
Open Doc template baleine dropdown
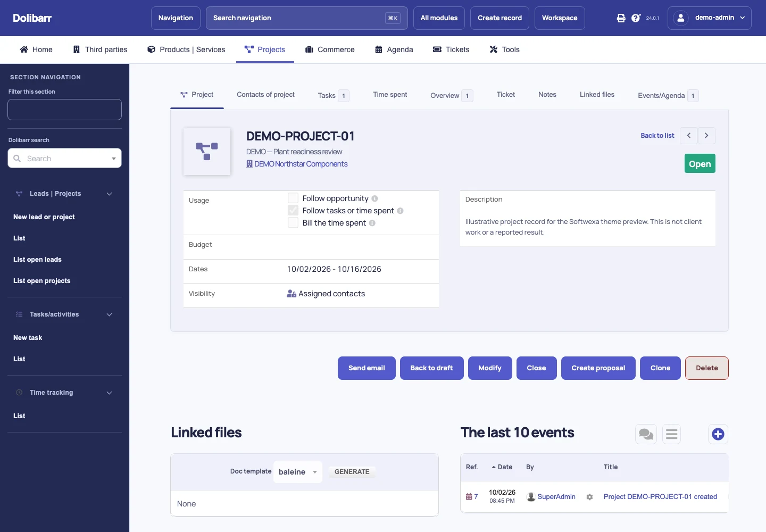pos(298,472)
